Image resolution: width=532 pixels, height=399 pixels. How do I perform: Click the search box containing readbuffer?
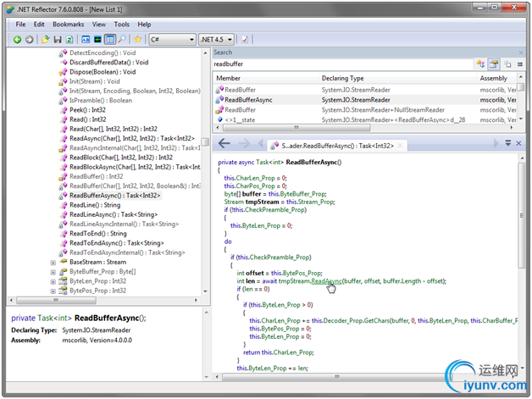coord(343,64)
